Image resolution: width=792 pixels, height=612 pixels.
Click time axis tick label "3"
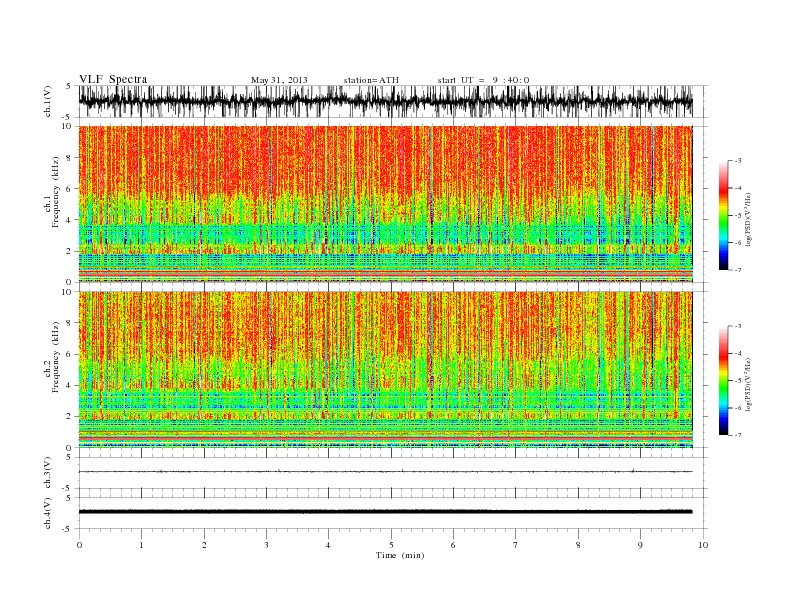[266, 545]
